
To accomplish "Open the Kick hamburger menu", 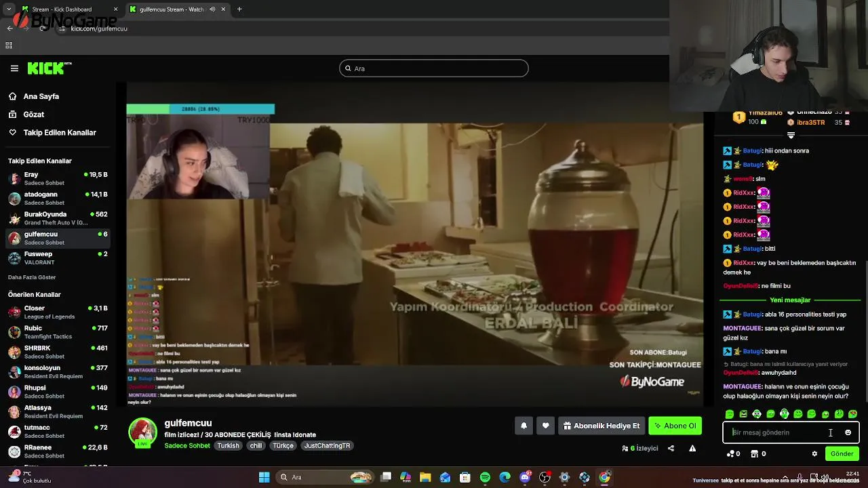I will click(14, 68).
